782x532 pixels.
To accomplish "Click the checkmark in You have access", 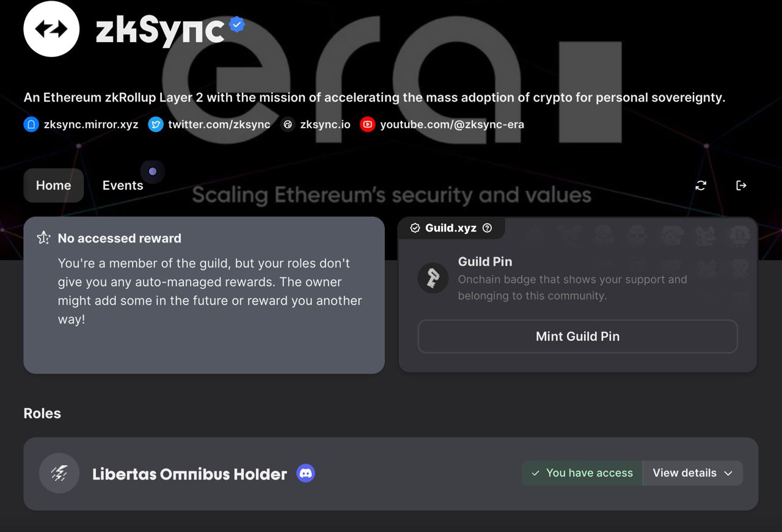I will tap(536, 473).
